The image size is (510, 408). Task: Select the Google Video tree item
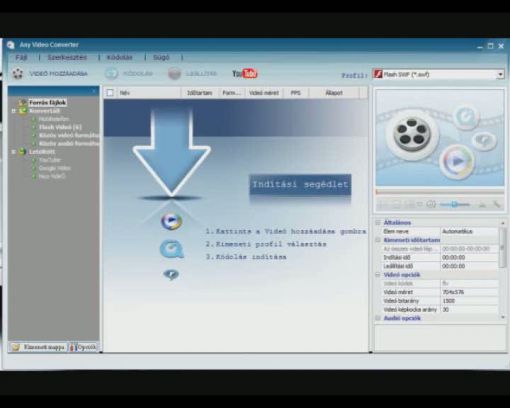pos(55,168)
